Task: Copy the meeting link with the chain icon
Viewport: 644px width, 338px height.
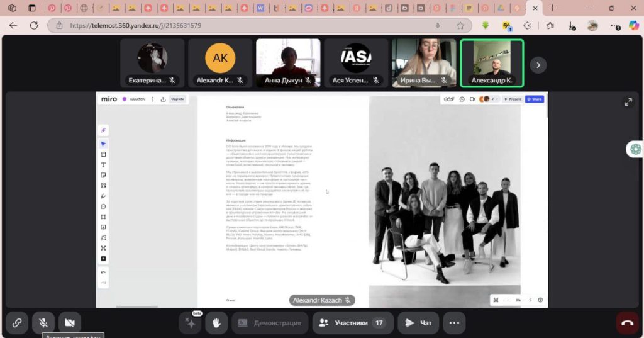Action: point(17,323)
